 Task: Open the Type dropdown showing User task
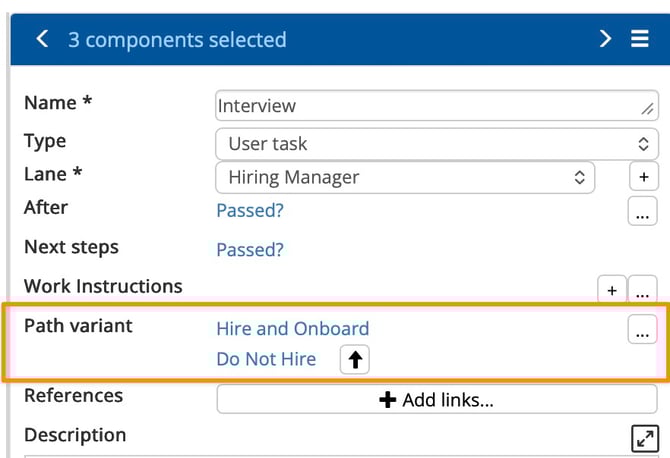436,143
